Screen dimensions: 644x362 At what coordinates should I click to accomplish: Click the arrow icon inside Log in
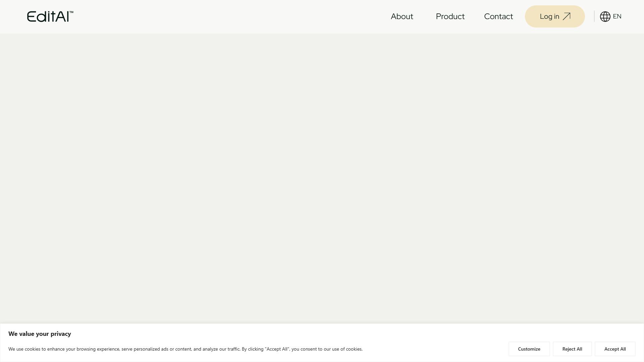point(567,16)
